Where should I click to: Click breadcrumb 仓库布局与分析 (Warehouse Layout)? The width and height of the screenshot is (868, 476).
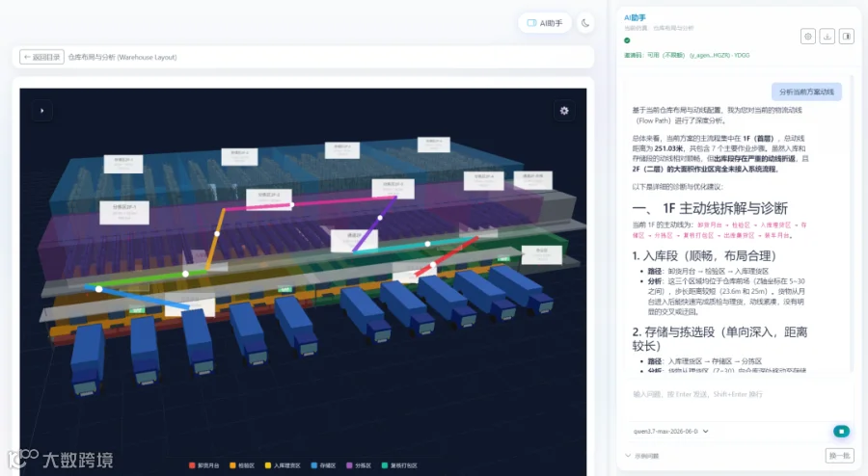(x=122, y=57)
